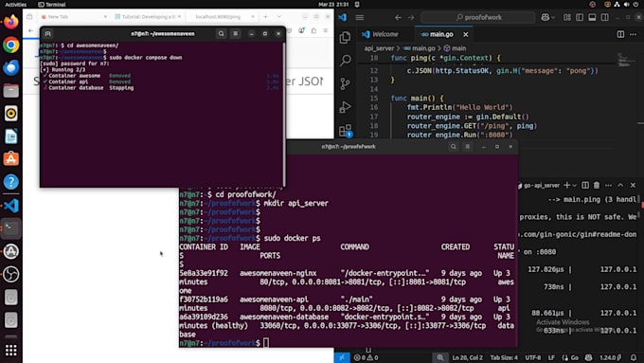Screen dimensions: 644x363
Task: Open a new tab in Firefox
Action: point(266,17)
